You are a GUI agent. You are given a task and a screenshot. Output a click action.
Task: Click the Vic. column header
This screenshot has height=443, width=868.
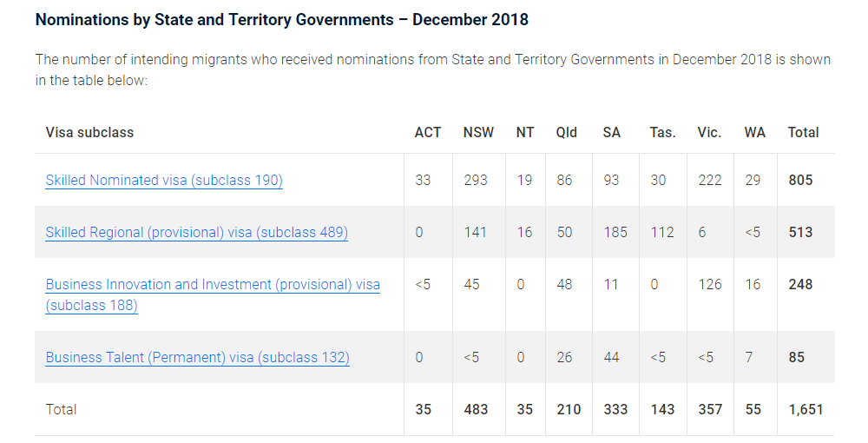[x=709, y=133]
